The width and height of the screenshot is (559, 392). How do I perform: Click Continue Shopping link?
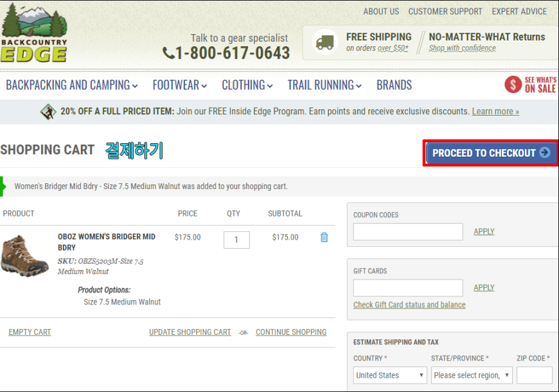click(x=291, y=332)
